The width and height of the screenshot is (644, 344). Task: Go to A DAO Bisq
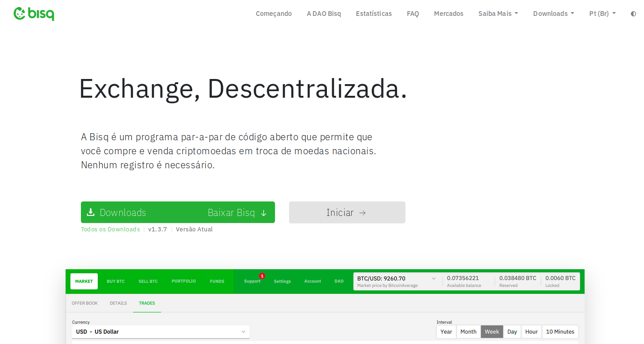324,14
